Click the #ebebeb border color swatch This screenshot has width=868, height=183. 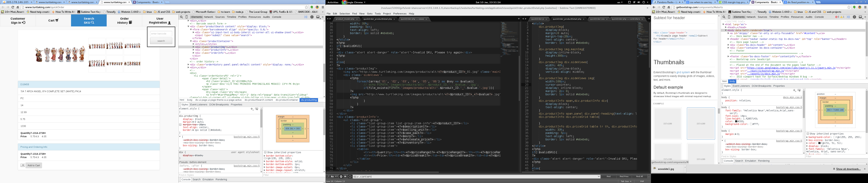[210, 130]
